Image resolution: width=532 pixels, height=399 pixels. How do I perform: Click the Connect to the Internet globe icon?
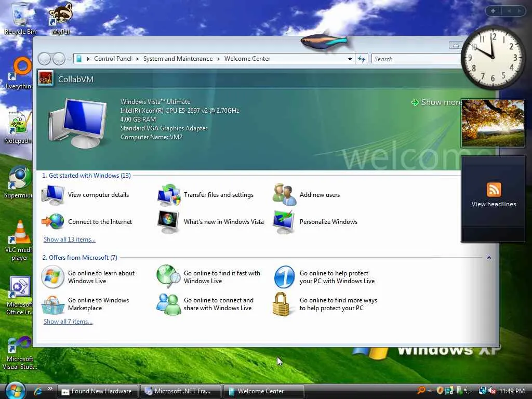click(x=53, y=221)
